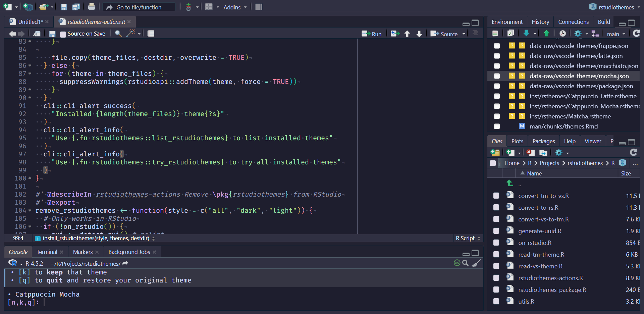Screen dimensions: 644x314
Task: Click the Go to file/function search field
Action: click(139, 7)
